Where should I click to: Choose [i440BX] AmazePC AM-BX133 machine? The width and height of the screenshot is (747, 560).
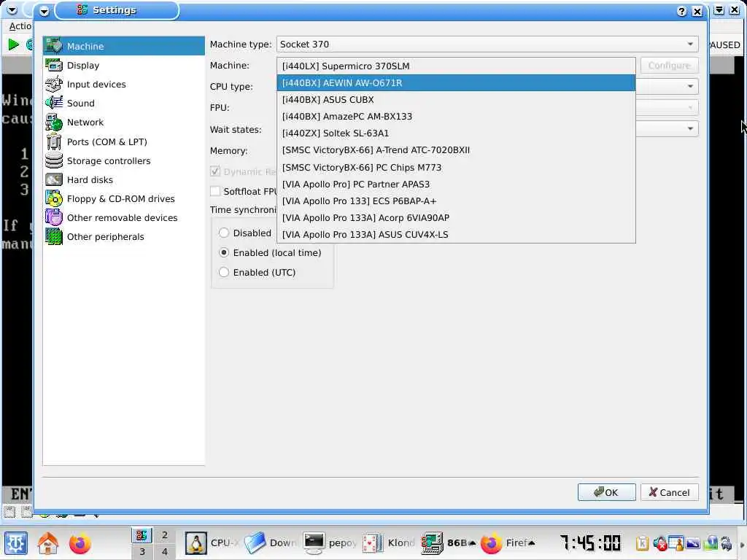(x=456, y=117)
